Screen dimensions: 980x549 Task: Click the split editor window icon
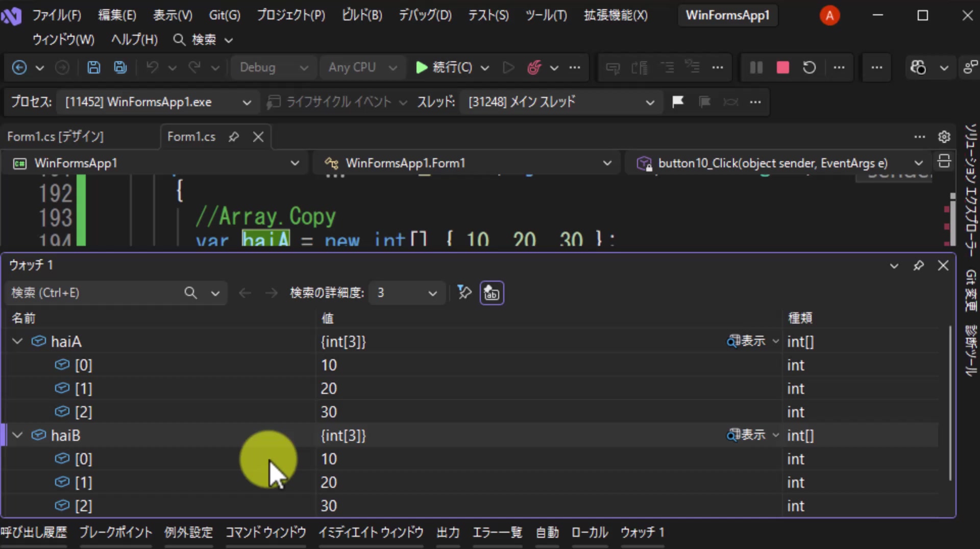click(x=944, y=161)
